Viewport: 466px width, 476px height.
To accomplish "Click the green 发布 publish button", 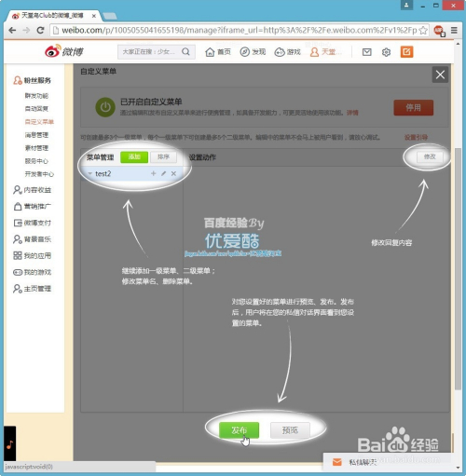I will 239,430.
